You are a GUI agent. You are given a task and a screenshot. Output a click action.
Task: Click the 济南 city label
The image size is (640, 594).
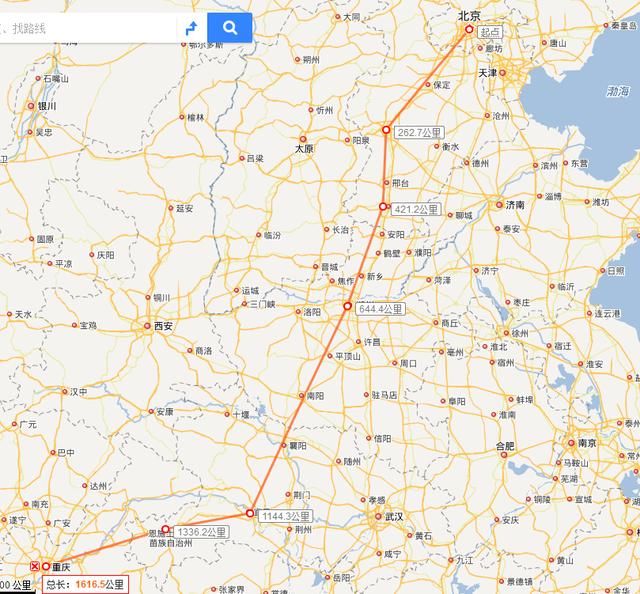click(x=515, y=205)
